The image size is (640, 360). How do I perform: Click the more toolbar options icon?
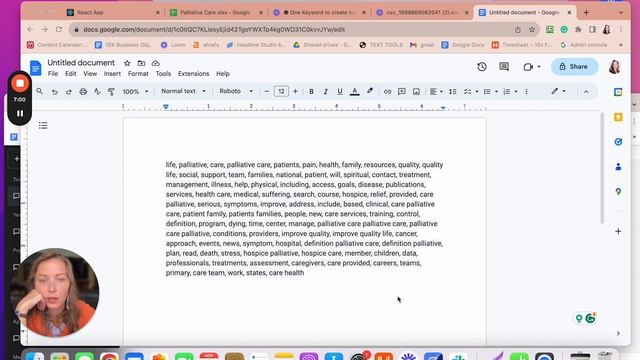coord(527,92)
